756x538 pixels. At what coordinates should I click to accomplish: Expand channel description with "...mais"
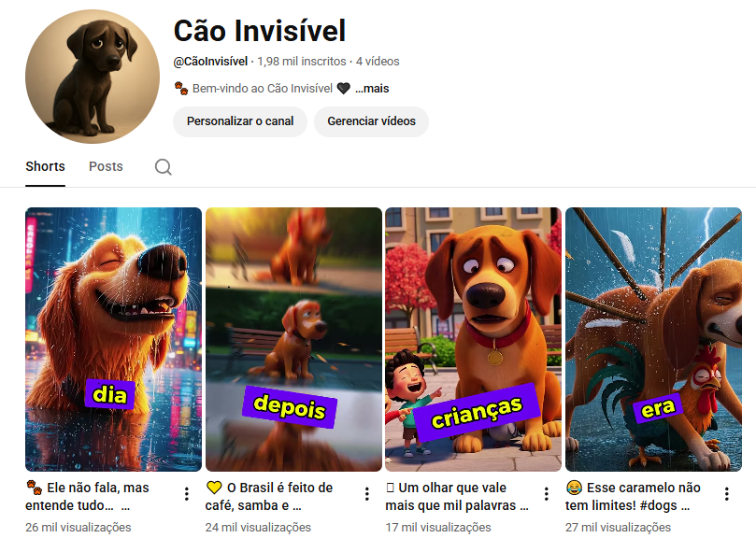pyautogui.click(x=372, y=88)
